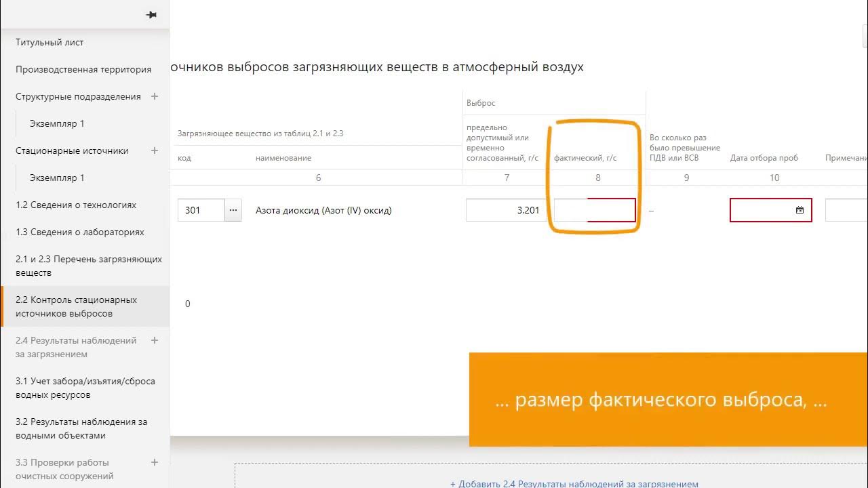Viewport: 868px width, 488px height.
Task: Open 3.2 Результаты наблюдения за водными объектами
Action: click(x=81, y=428)
